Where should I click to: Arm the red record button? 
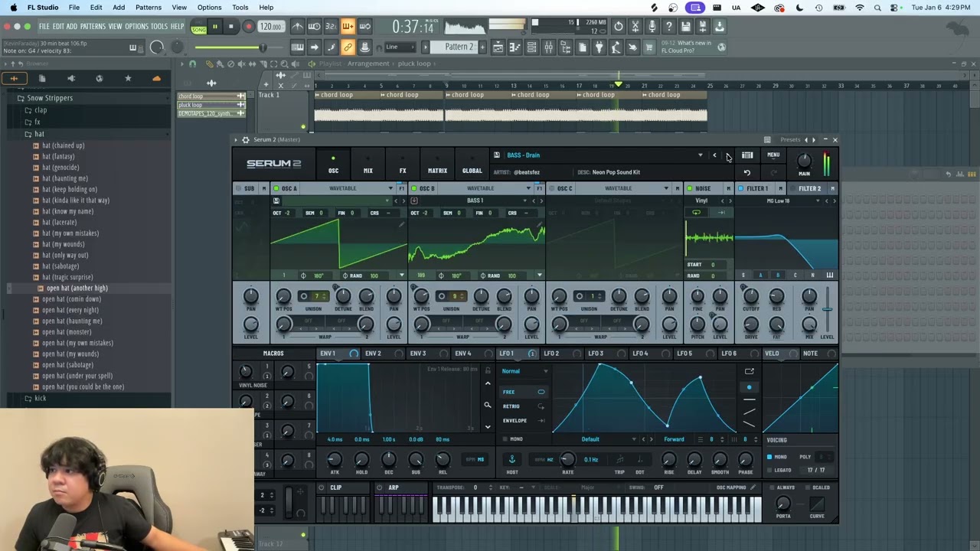(x=248, y=27)
